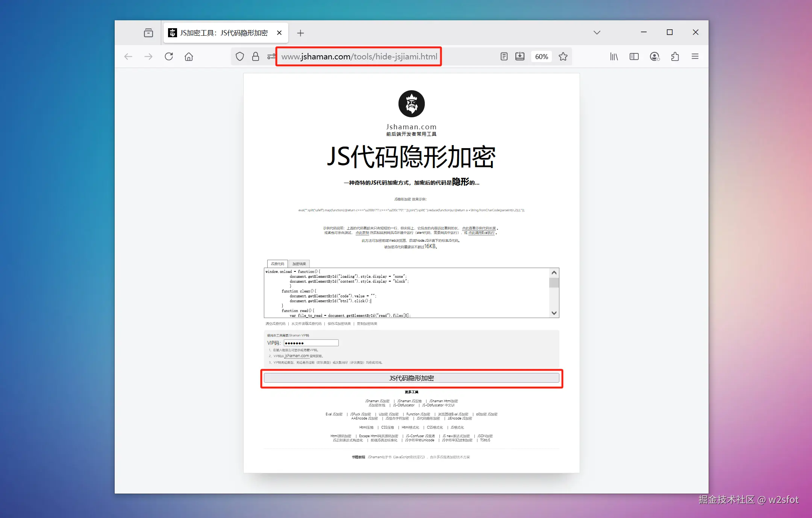Open the Firefox library icon
This screenshot has height=518, width=812.
pyautogui.click(x=614, y=56)
